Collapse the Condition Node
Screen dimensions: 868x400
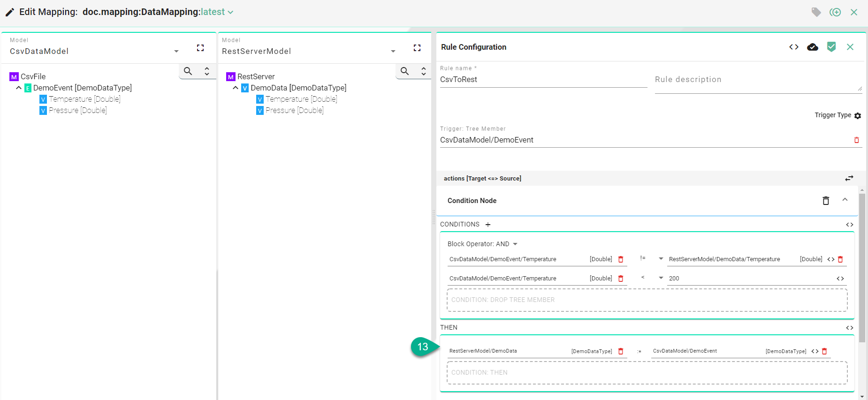(x=845, y=200)
